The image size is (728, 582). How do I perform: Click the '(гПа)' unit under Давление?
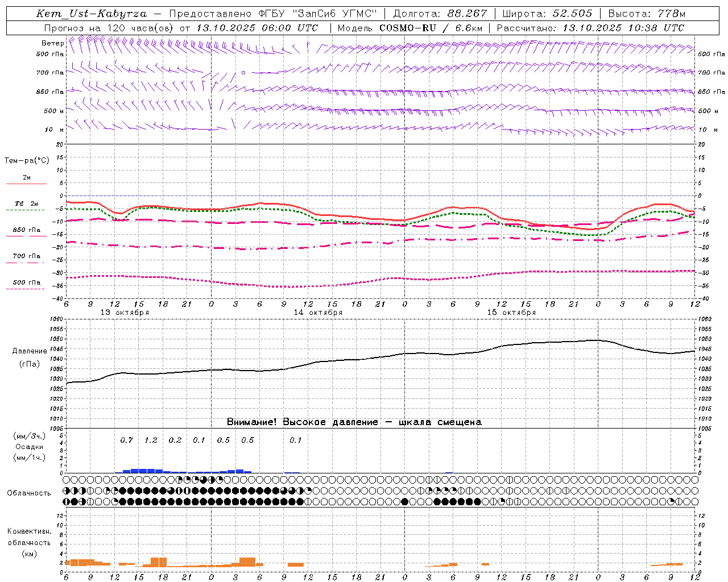[x=30, y=364]
